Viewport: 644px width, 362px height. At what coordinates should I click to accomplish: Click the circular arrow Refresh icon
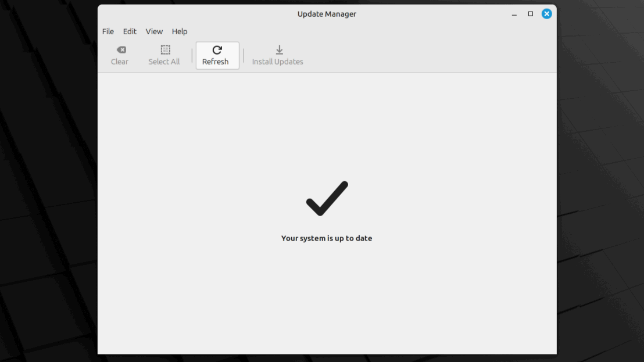pyautogui.click(x=217, y=51)
